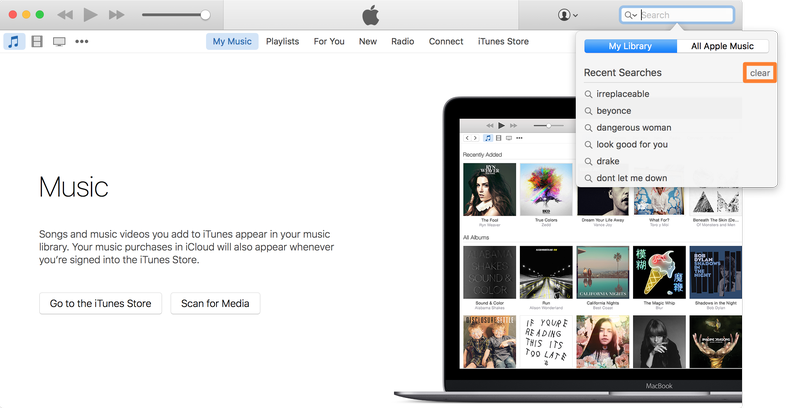Click Sound & Color album cover
800x408 pixels.
[489, 272]
